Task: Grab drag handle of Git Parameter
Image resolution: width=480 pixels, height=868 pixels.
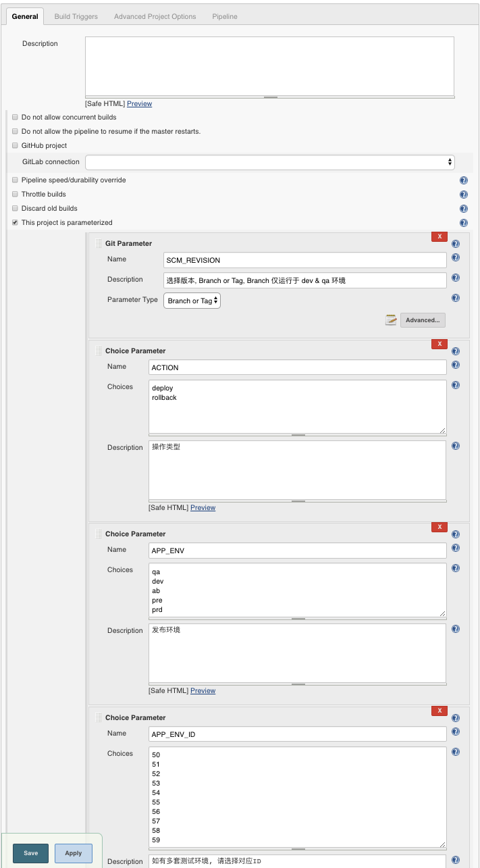Action: [x=99, y=243]
